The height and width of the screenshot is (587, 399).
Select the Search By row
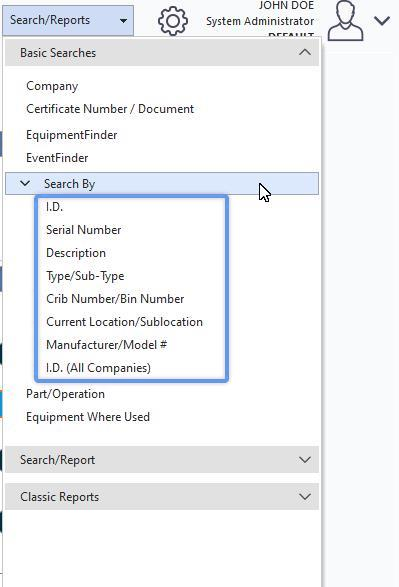click(162, 183)
